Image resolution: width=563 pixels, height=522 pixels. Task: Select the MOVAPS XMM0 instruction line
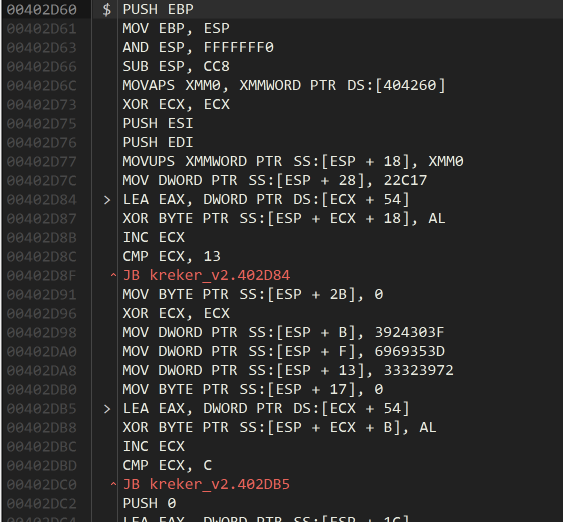click(284, 86)
